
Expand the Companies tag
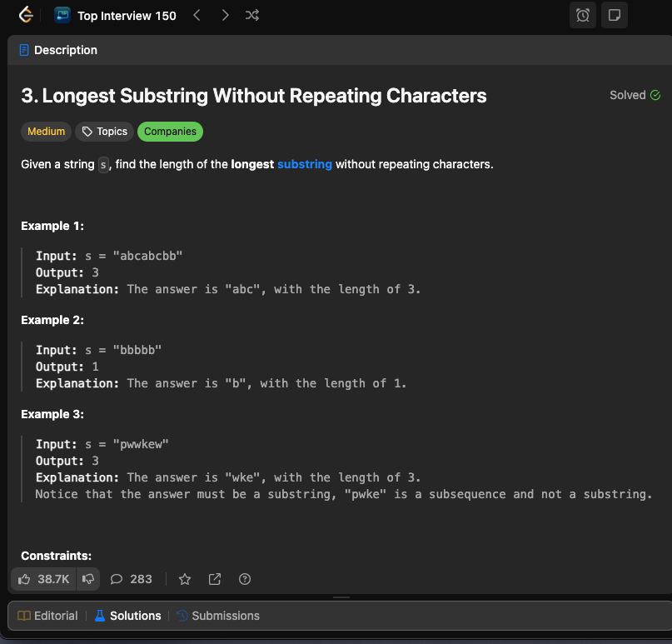[170, 131]
